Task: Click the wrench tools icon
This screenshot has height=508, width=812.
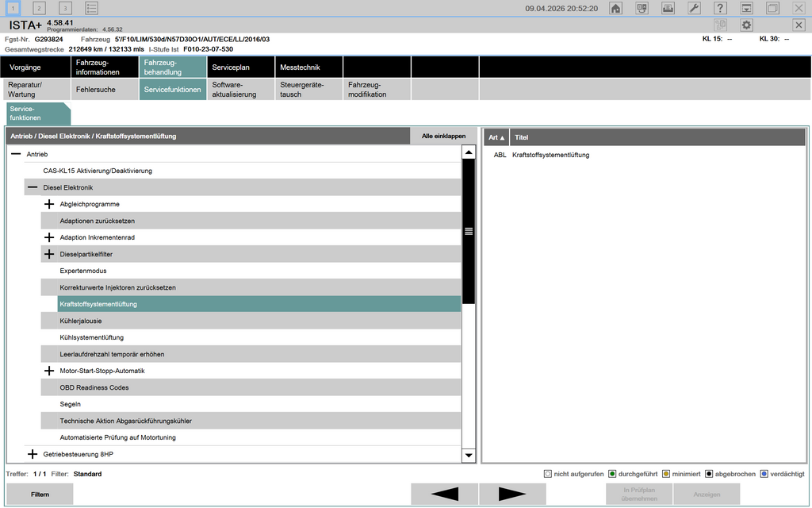Action: [x=694, y=8]
